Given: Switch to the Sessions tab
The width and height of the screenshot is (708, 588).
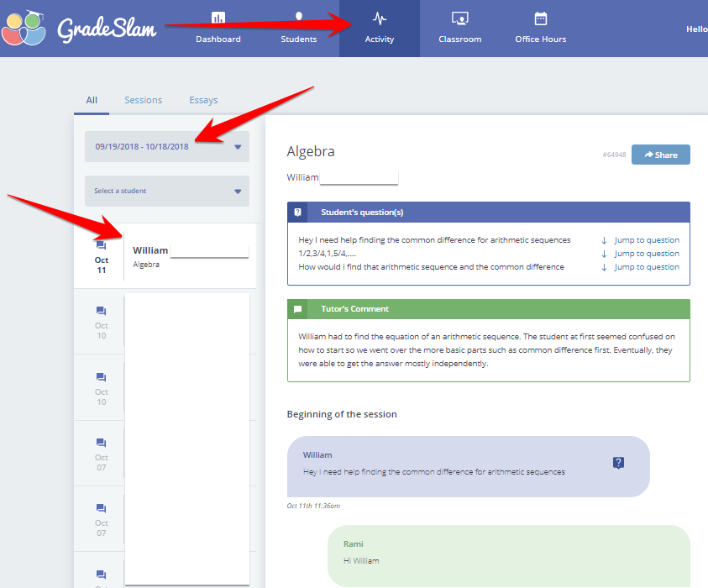Looking at the screenshot, I should 143,100.
